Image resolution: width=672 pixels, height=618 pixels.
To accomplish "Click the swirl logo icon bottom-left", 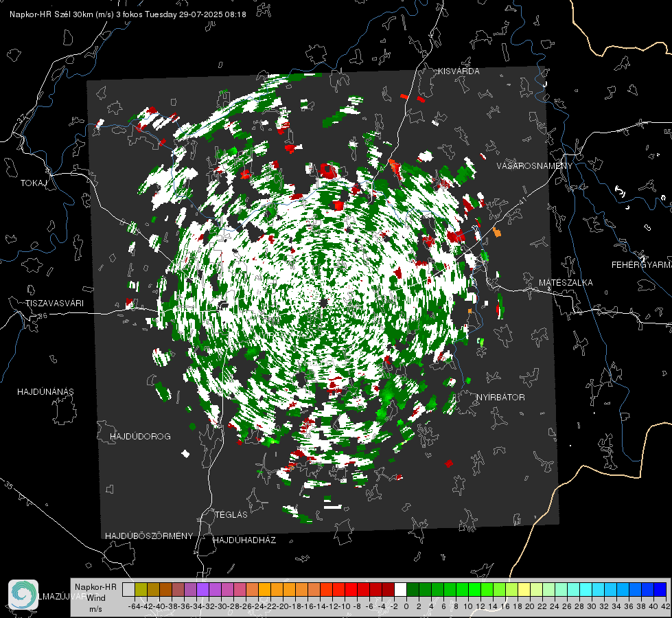I will tap(23, 595).
